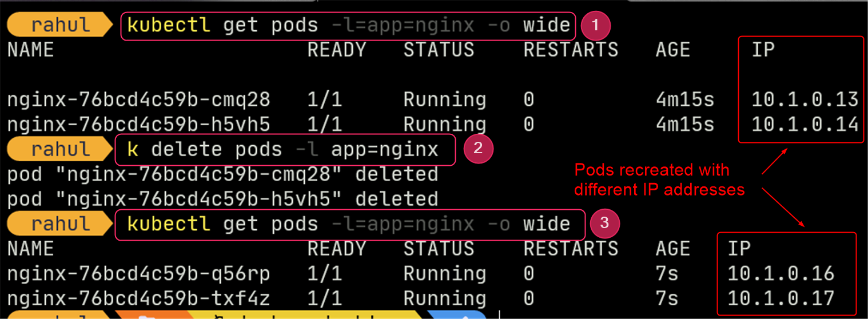Image resolution: width=868 pixels, height=319 pixels.
Task: Click the STATUS header above the cmq28 row
Action: (x=439, y=50)
